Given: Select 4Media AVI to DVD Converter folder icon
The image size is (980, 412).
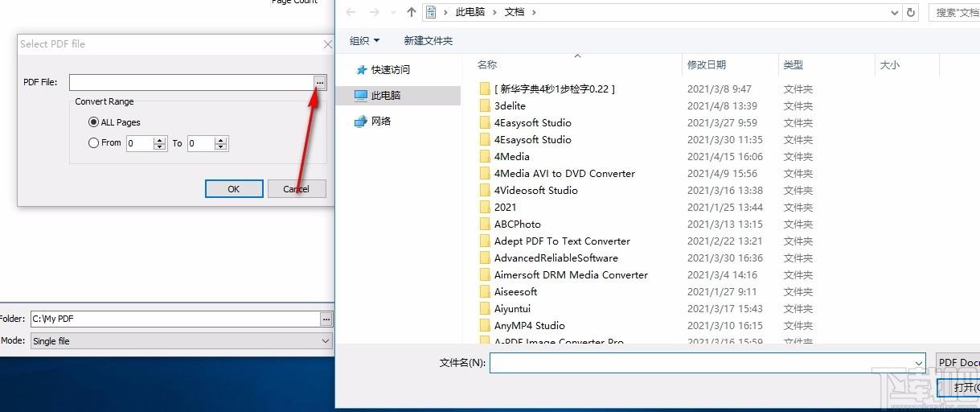Looking at the screenshot, I should click(485, 173).
